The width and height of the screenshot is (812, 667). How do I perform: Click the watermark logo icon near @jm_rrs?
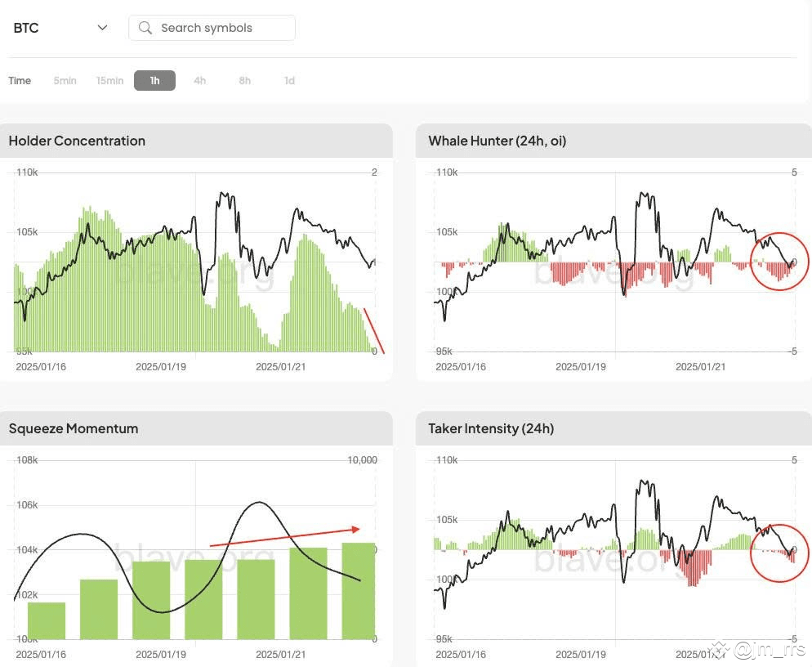click(719, 651)
